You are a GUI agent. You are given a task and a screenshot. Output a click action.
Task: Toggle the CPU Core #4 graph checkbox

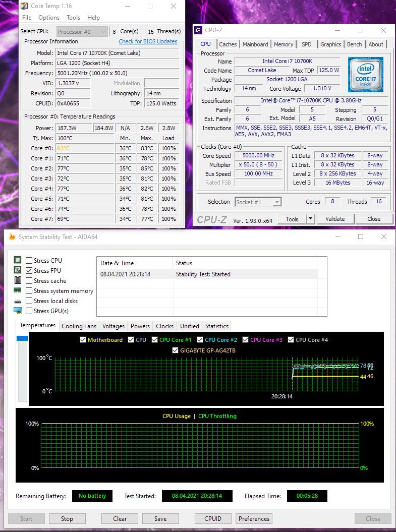pyautogui.click(x=291, y=340)
